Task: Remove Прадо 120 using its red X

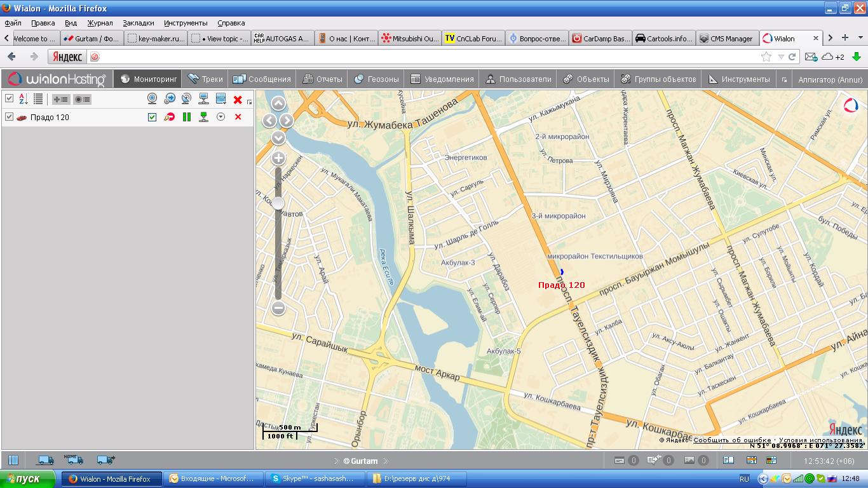Action: [238, 117]
